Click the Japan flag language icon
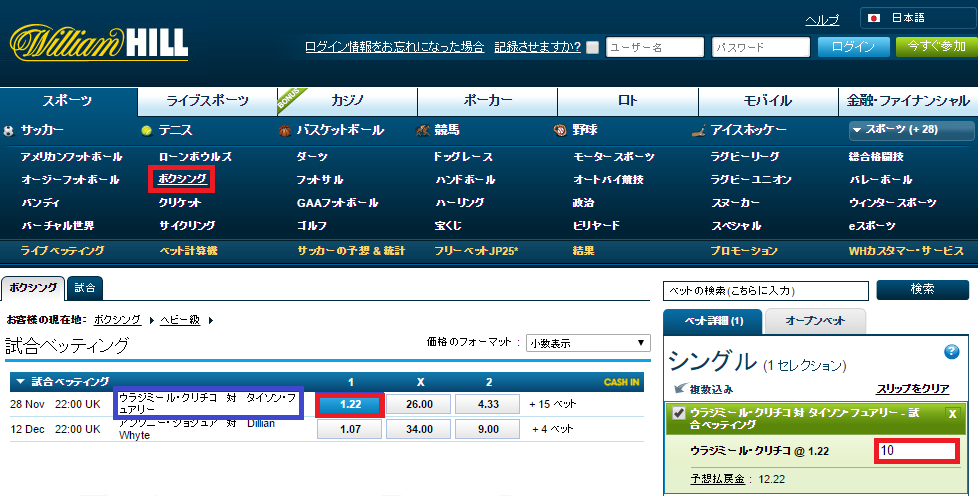 point(874,18)
